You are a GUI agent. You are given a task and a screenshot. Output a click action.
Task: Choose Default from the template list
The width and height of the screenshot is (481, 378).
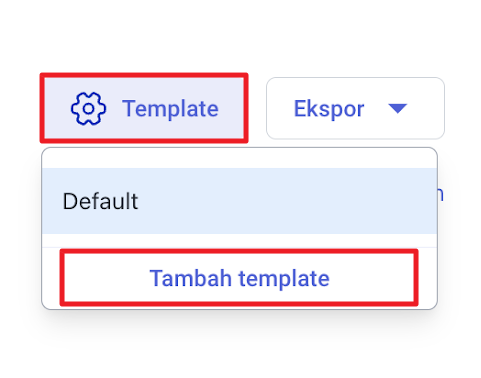point(239,201)
